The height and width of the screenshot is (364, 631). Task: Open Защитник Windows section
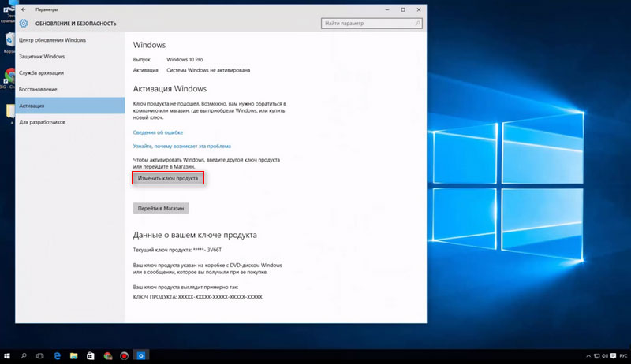coord(70,57)
